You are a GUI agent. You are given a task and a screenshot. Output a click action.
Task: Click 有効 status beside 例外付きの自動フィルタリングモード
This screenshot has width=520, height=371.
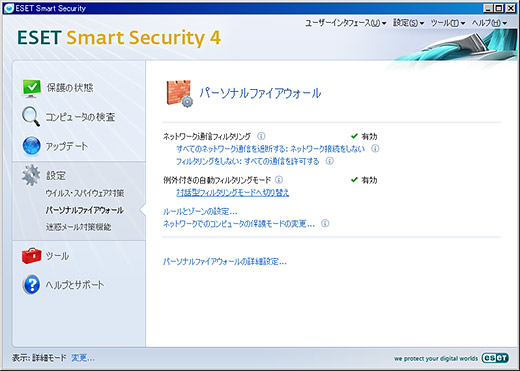(364, 180)
